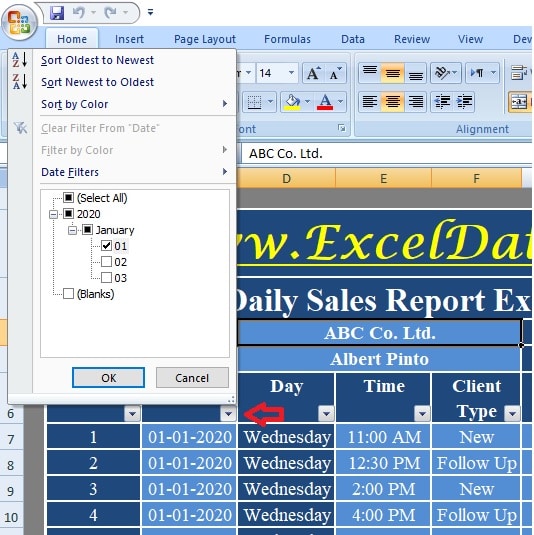Open Time column filter dropdown
The height and width of the screenshot is (535, 534).
click(422, 414)
